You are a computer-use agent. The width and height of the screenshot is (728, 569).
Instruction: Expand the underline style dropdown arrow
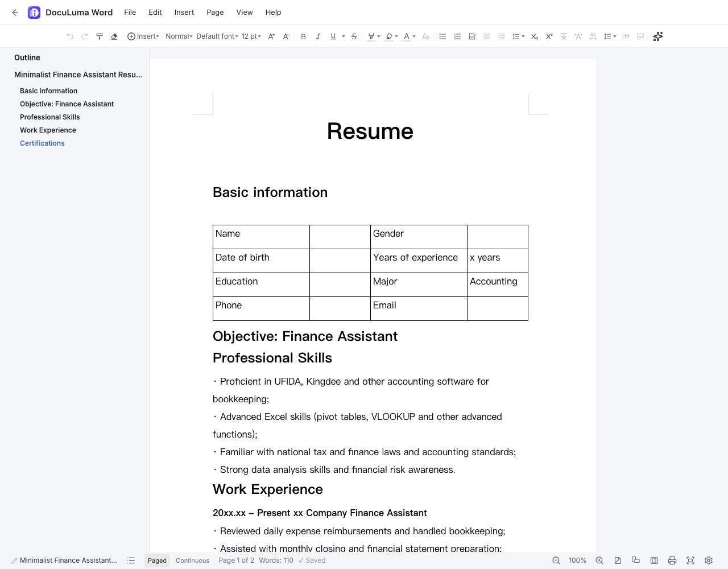click(x=344, y=36)
